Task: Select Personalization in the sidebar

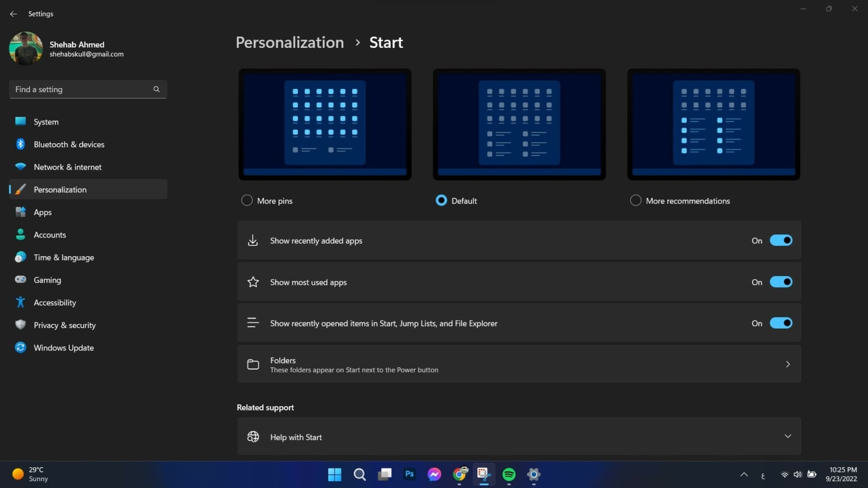Action: (x=88, y=189)
